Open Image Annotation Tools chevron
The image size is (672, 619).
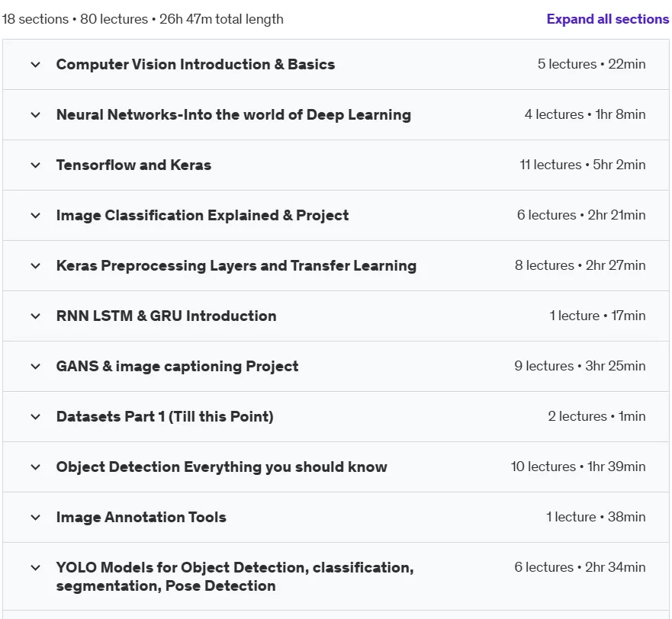tap(36, 518)
